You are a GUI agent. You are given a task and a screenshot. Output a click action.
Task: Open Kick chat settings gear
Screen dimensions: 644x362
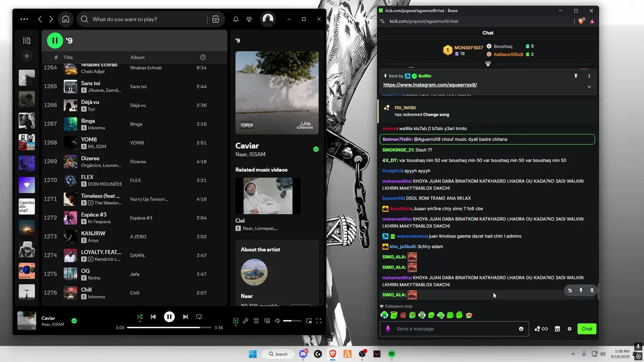[570, 329]
